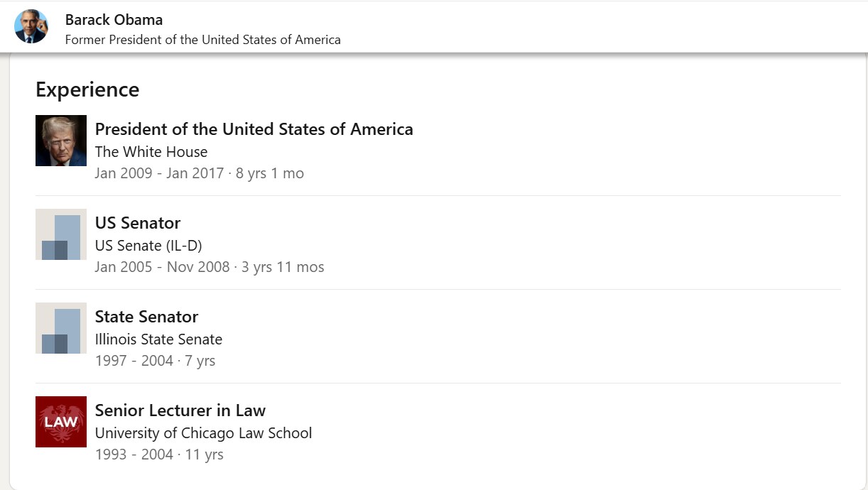Click the '1997 - 2004 · 7 yrs' duration text
Viewport: 868px width, 490px height.
(155, 361)
